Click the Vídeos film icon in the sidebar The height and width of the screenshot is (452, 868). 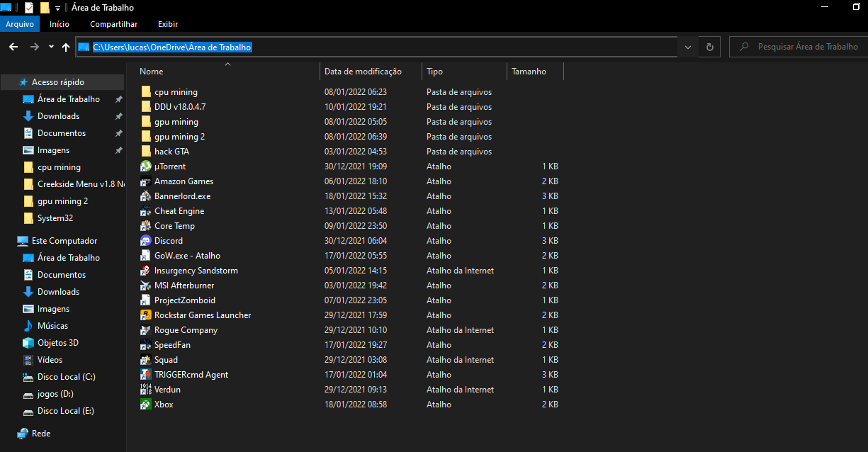pyautogui.click(x=28, y=360)
